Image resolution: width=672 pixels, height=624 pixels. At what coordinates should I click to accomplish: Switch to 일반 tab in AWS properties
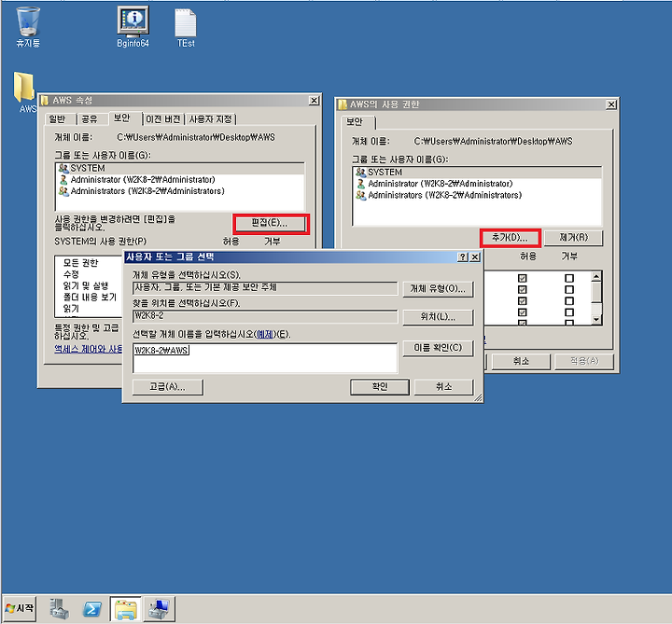coord(58,119)
